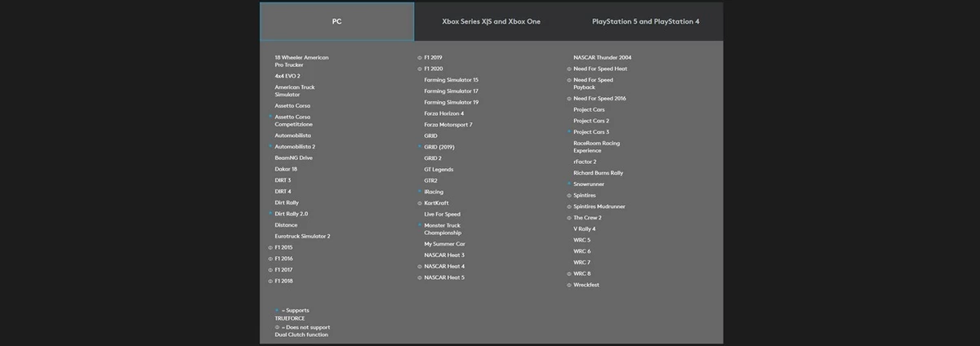
Task: Click the DIRT 3 entry
Action: pos(283,180)
